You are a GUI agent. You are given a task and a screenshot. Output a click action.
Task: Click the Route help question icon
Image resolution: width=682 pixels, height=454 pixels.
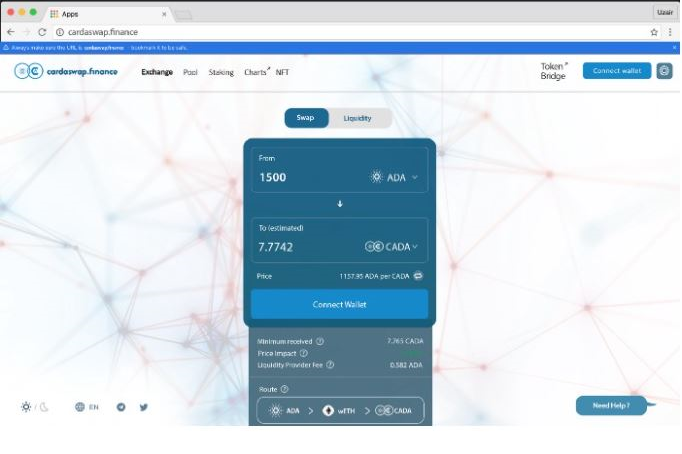284,389
